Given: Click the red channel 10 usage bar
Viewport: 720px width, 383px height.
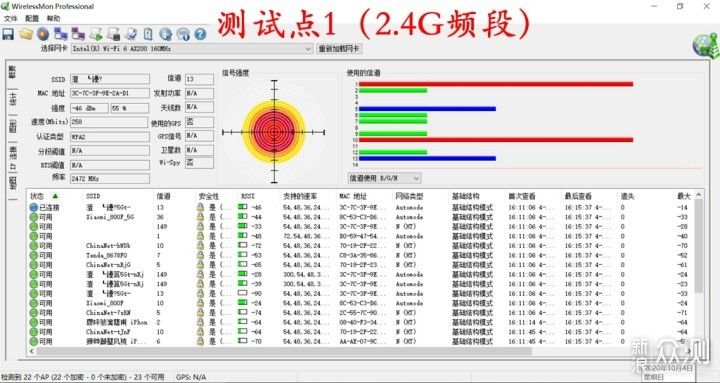Looking at the screenshot, I should [x=496, y=140].
